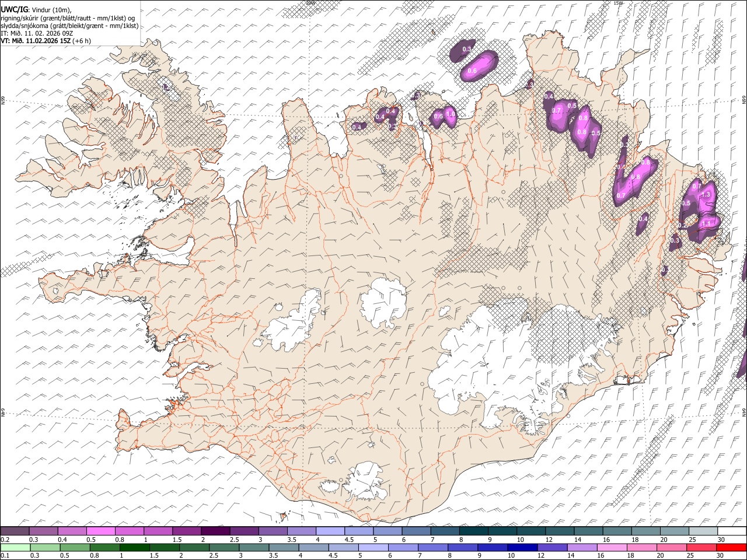This screenshot has height=560, width=747.
Task: Click the '0.1' label under the lower legend
Action: [4, 555]
